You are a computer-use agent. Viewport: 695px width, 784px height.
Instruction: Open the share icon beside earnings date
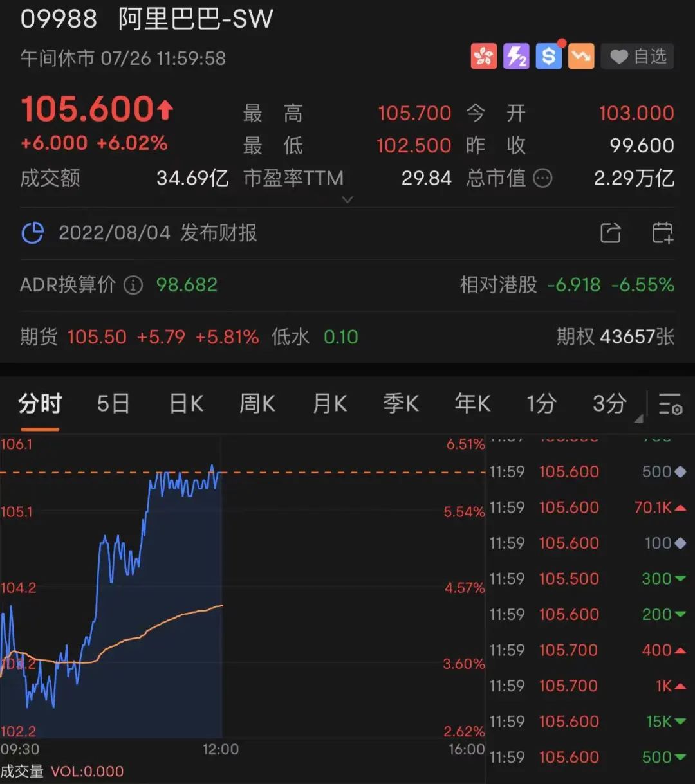point(611,233)
